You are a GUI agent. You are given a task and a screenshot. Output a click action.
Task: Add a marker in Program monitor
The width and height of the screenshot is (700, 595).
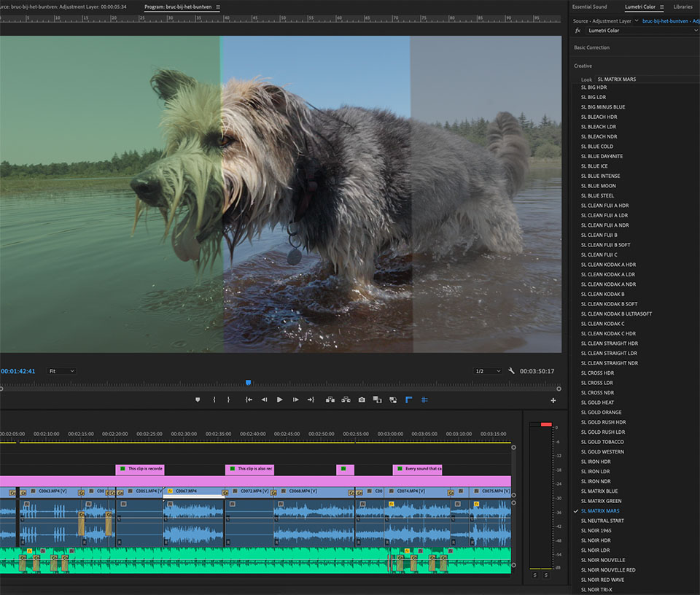coord(198,400)
